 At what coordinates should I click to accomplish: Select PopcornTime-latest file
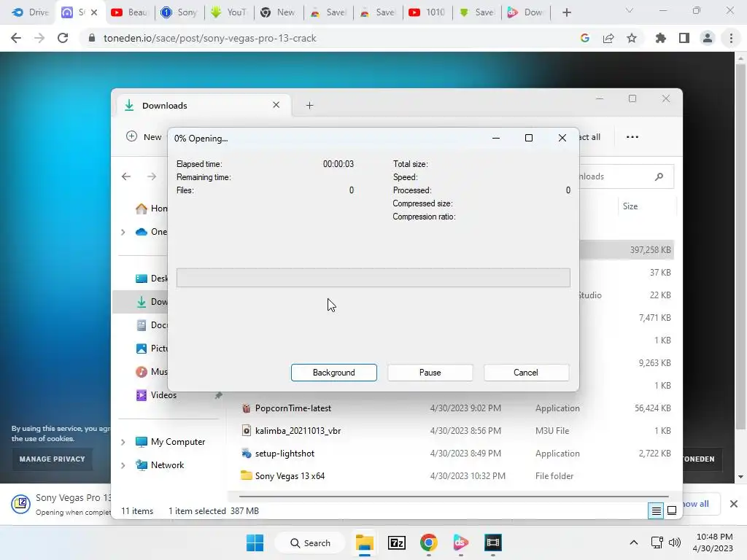(x=293, y=408)
